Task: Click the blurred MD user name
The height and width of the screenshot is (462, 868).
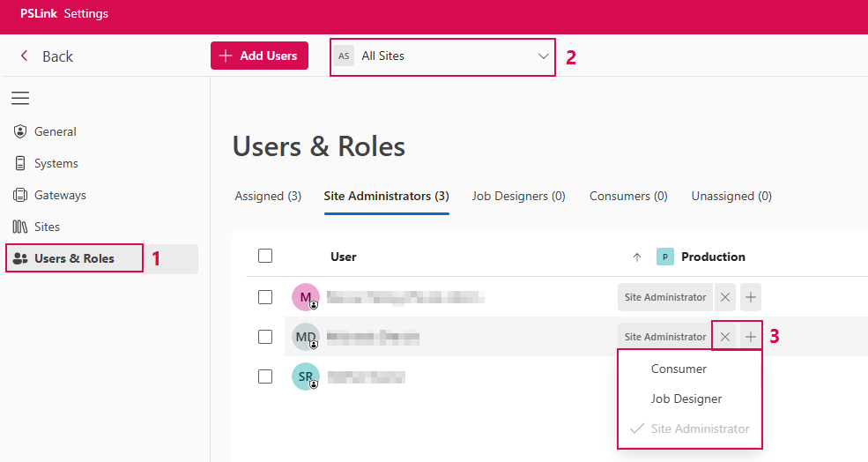Action: click(373, 337)
